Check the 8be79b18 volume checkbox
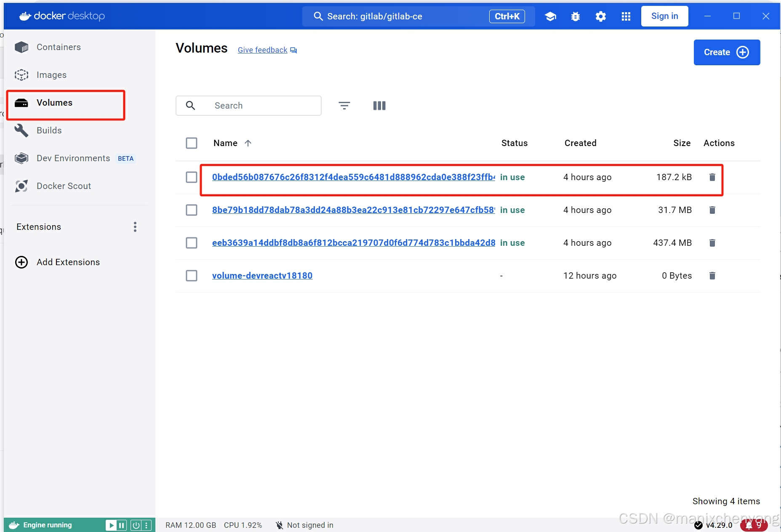Image resolution: width=781 pixels, height=532 pixels. [192, 210]
